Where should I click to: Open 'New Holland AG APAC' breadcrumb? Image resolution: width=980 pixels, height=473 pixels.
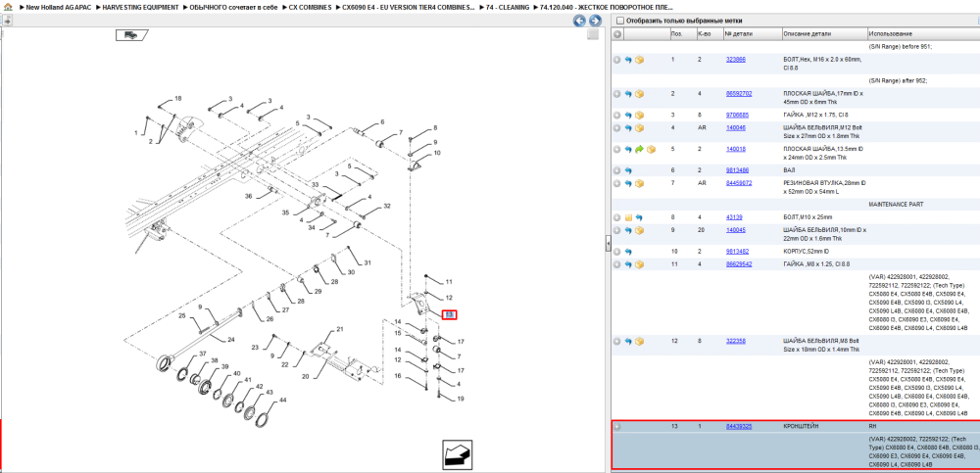56,7
